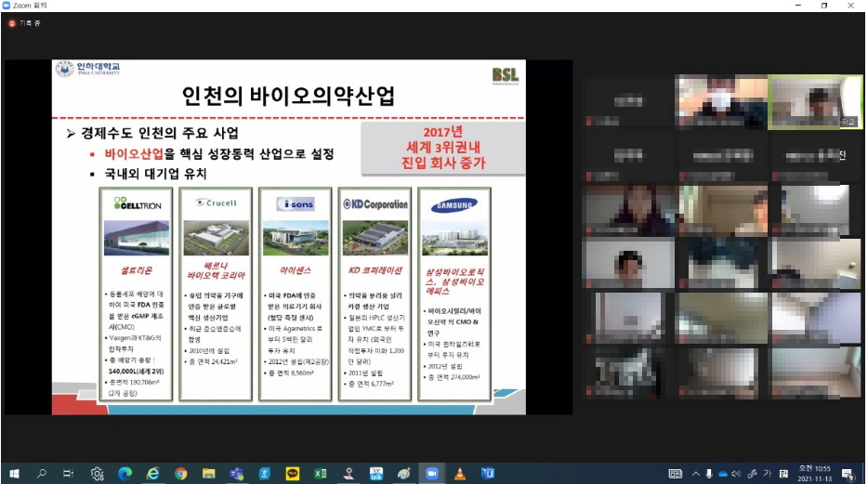Click the Samsung logo on the slide
The height and width of the screenshot is (484, 868).
pyautogui.click(x=454, y=205)
